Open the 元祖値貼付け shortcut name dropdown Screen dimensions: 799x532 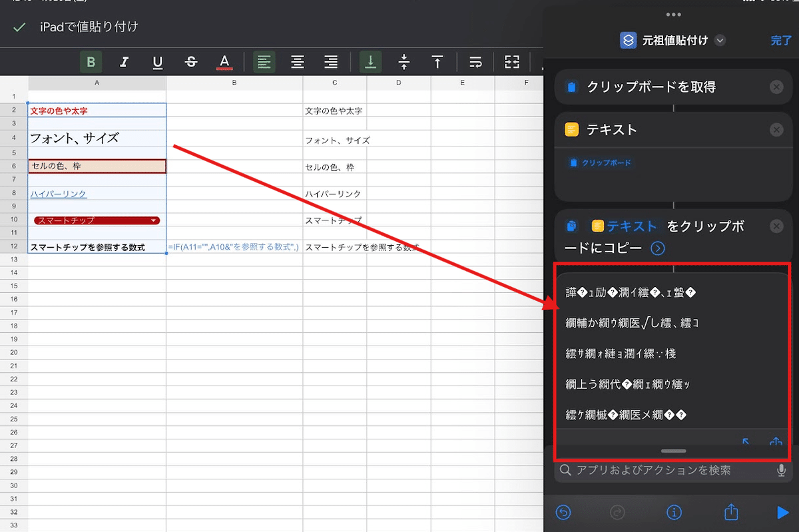(720, 41)
